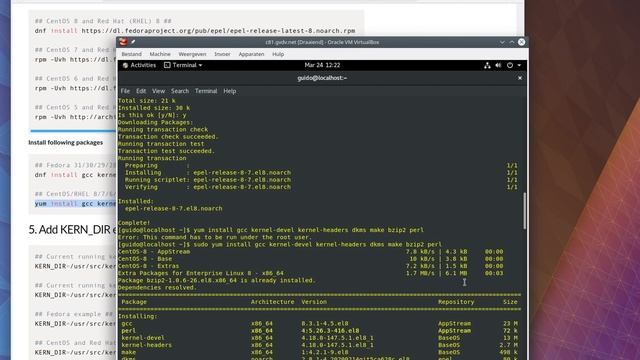
Task: Open the Invoer menu in VirtualBox
Action: (x=222, y=54)
